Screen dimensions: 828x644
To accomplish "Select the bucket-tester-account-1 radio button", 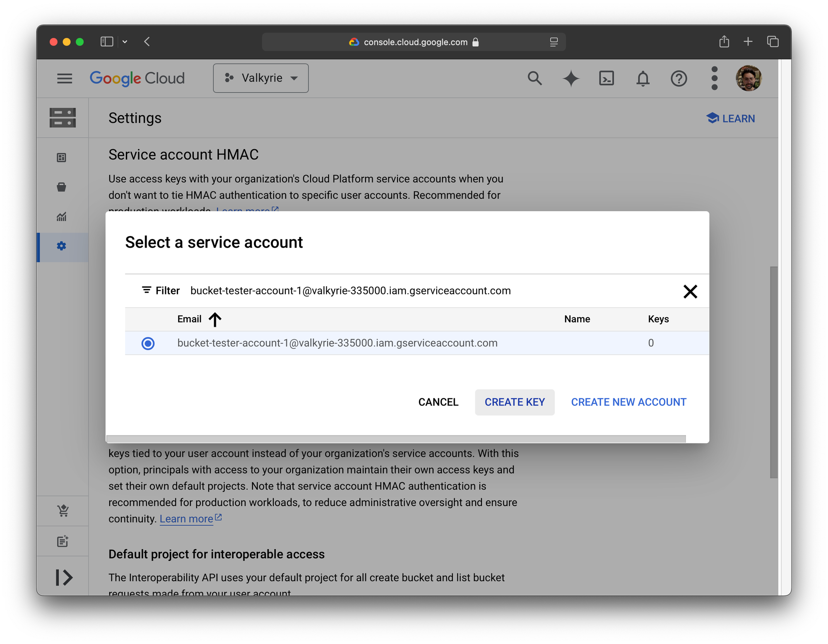I will 148,343.
